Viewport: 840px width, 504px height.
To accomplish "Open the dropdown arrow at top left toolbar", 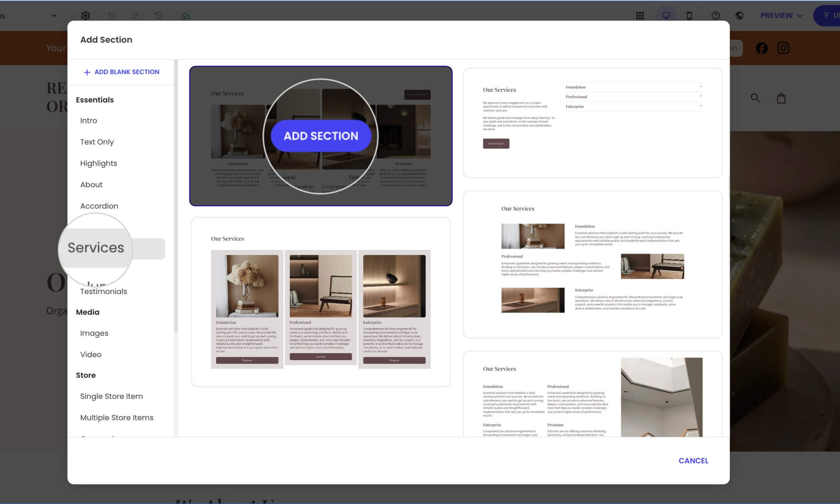I will click(x=54, y=16).
